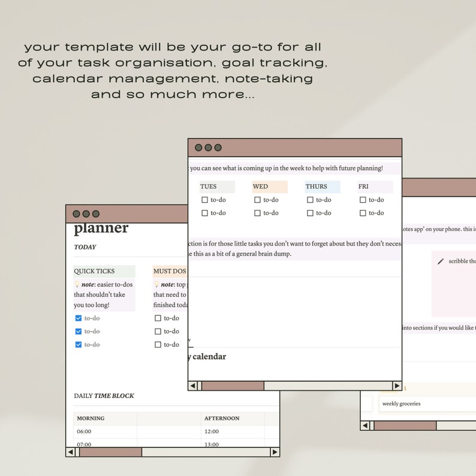Viewport: 476px width, 476px height.
Task: Click the 'general brain dump' note
Action: click(x=294, y=249)
